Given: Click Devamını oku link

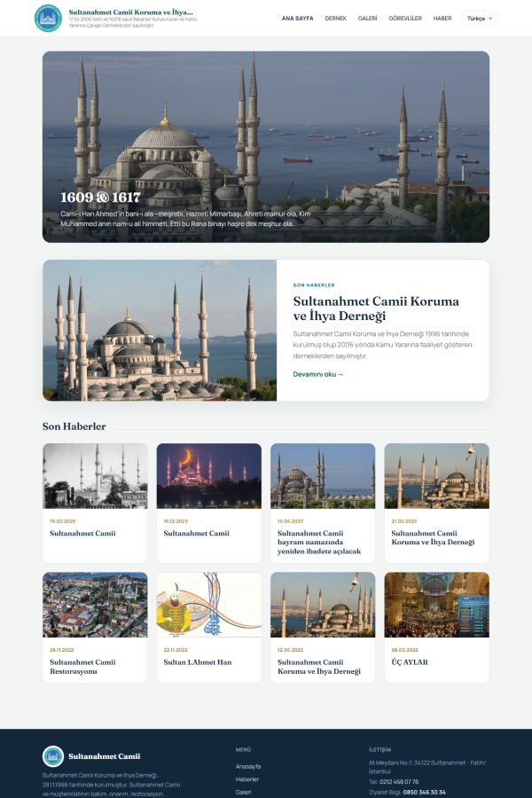Looking at the screenshot, I should tap(318, 374).
